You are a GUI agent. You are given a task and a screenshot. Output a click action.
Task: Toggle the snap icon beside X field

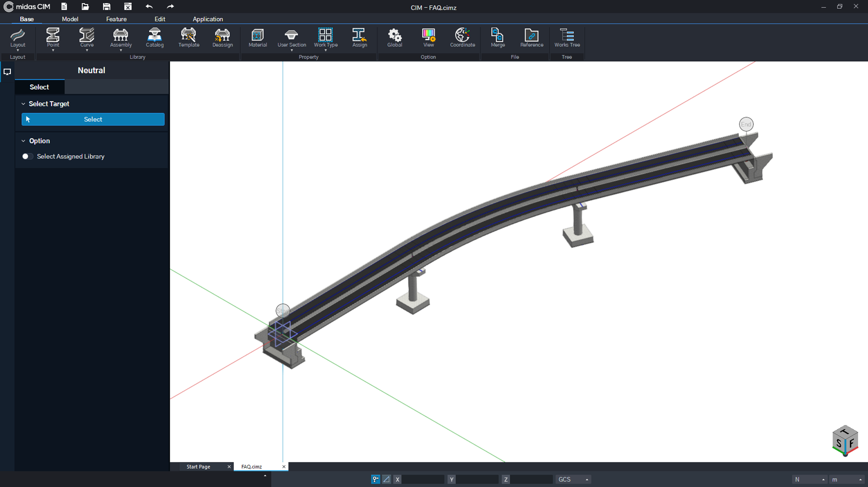click(x=375, y=479)
